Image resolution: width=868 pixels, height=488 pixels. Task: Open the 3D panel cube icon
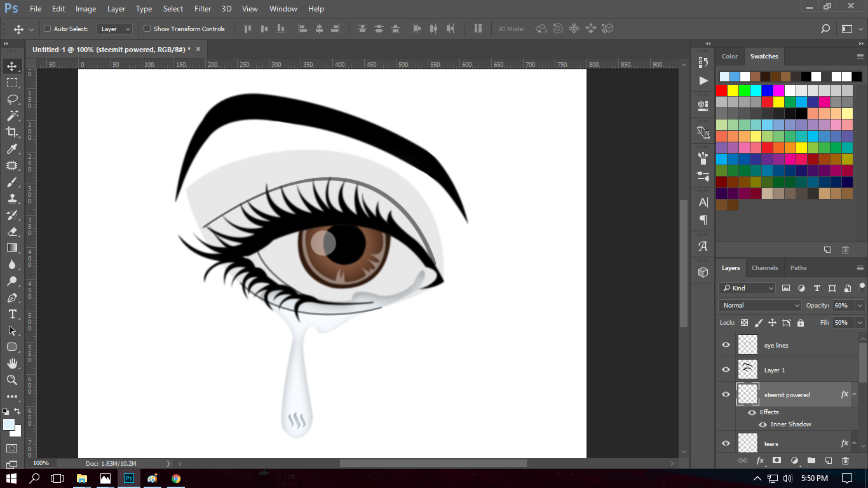(703, 272)
